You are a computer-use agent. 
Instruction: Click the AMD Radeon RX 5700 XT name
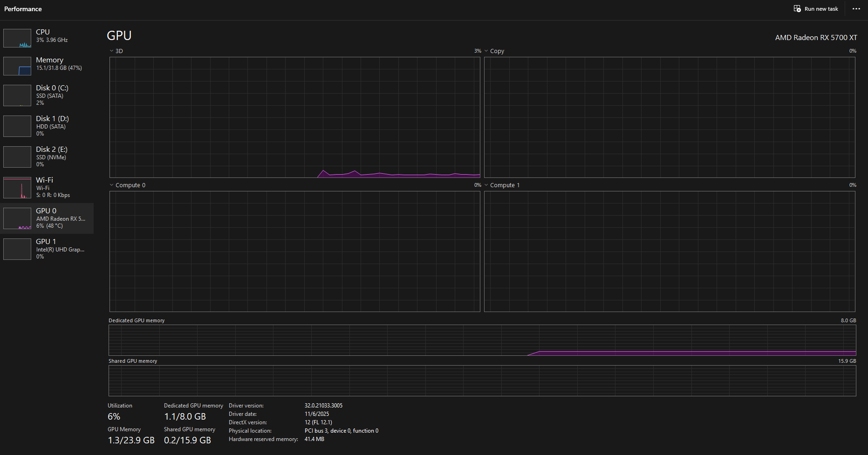(x=816, y=38)
